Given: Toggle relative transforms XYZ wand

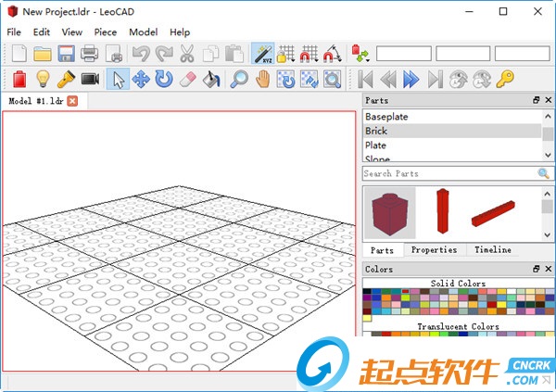Looking at the screenshot, I should click(263, 54).
